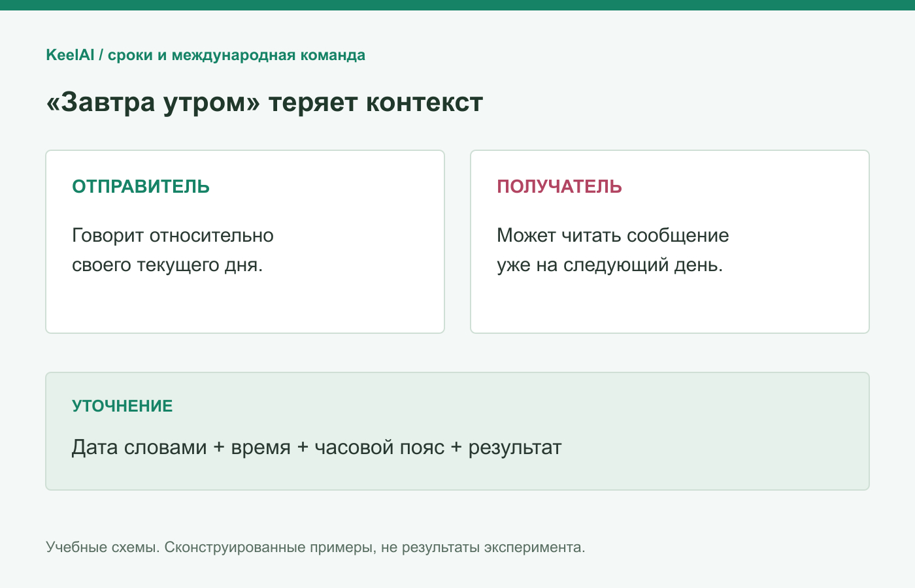Click the text 'Говорит относительно своего текущего дня.'
Screen dimensions: 915x588
173,250
